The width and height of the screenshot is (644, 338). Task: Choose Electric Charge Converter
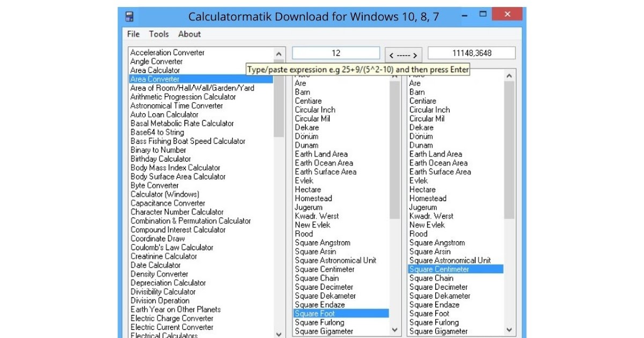pos(172,318)
